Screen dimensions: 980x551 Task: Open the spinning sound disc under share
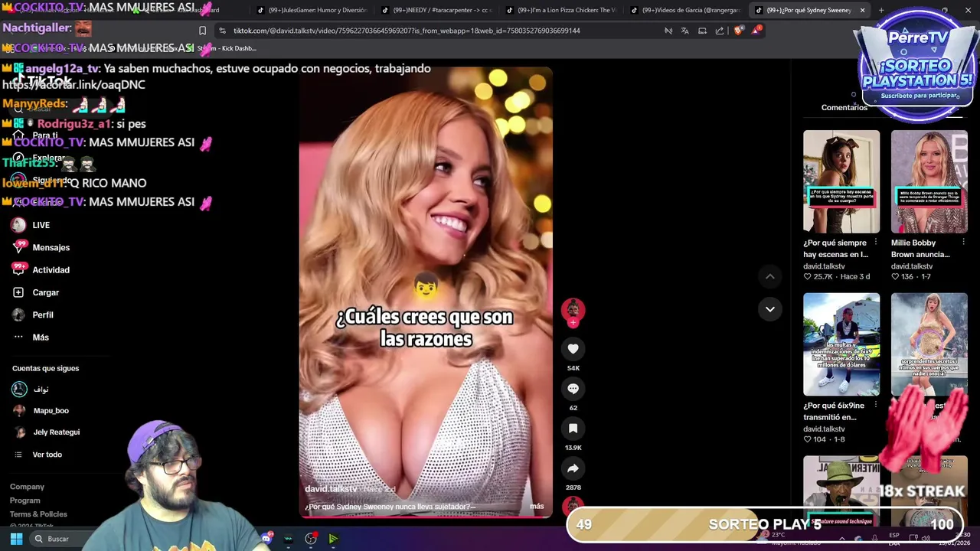pos(573,506)
